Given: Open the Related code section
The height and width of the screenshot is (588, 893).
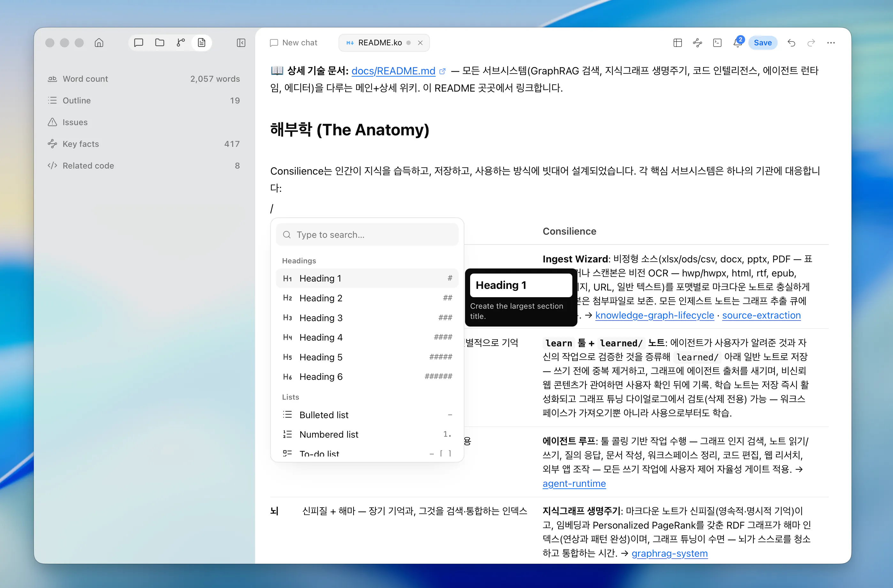Looking at the screenshot, I should click(144, 166).
